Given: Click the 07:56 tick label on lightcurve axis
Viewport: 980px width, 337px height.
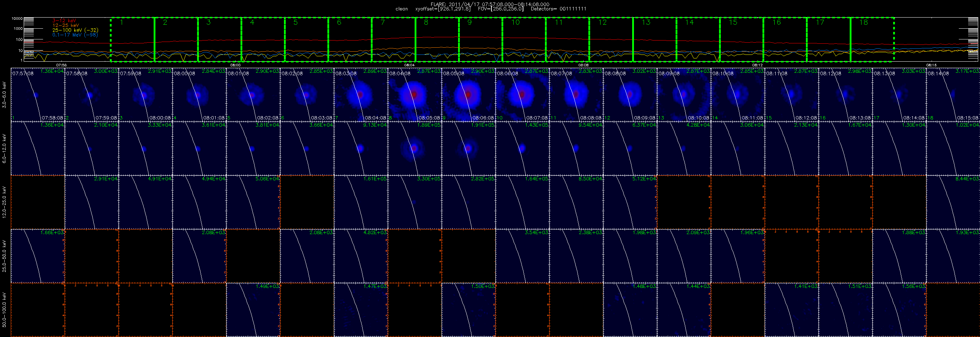Looking at the screenshot, I should click(x=61, y=65).
